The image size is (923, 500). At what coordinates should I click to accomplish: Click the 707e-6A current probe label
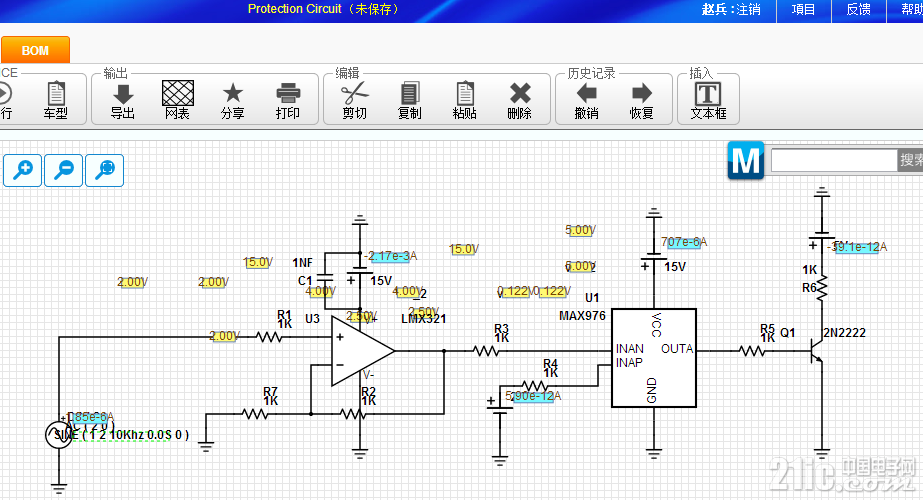[683, 242]
